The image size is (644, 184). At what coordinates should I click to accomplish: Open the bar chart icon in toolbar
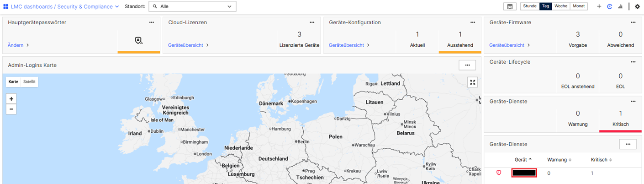(620, 6)
